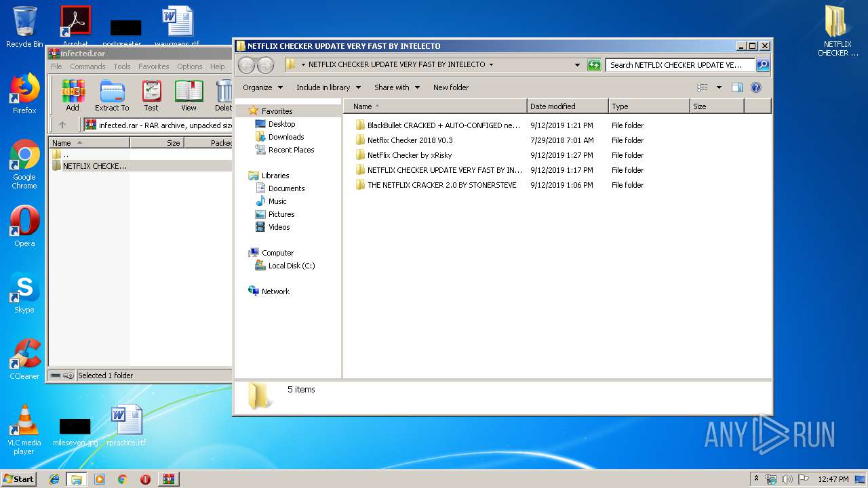
Task: Toggle the preview pane icon in Explorer
Action: [737, 87]
